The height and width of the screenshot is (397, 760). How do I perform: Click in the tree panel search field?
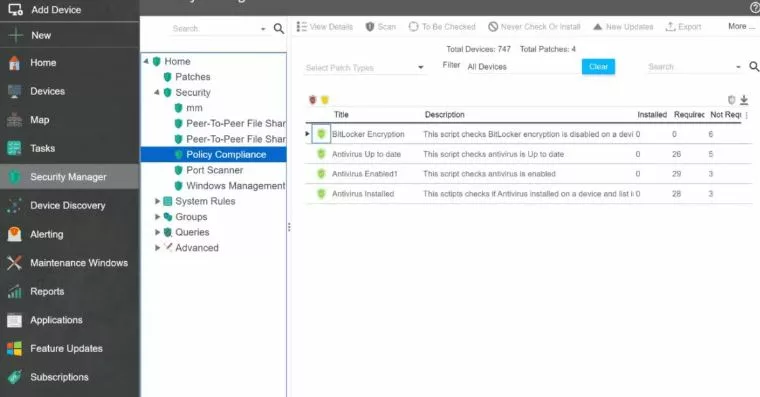[x=215, y=29]
